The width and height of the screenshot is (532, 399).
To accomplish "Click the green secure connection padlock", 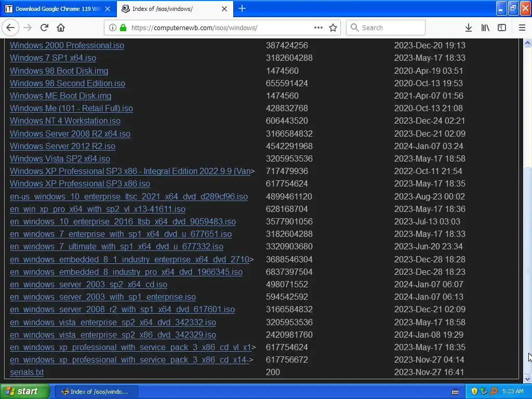I will (123, 28).
